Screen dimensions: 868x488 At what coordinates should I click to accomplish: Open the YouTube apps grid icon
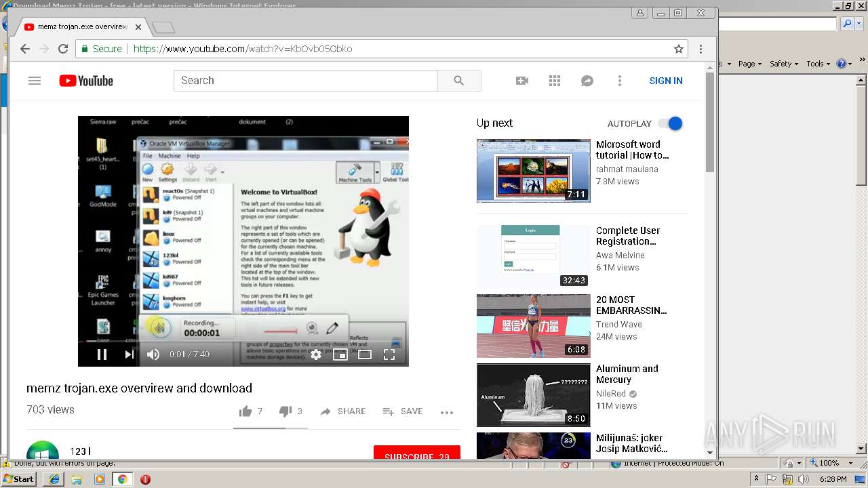point(555,81)
